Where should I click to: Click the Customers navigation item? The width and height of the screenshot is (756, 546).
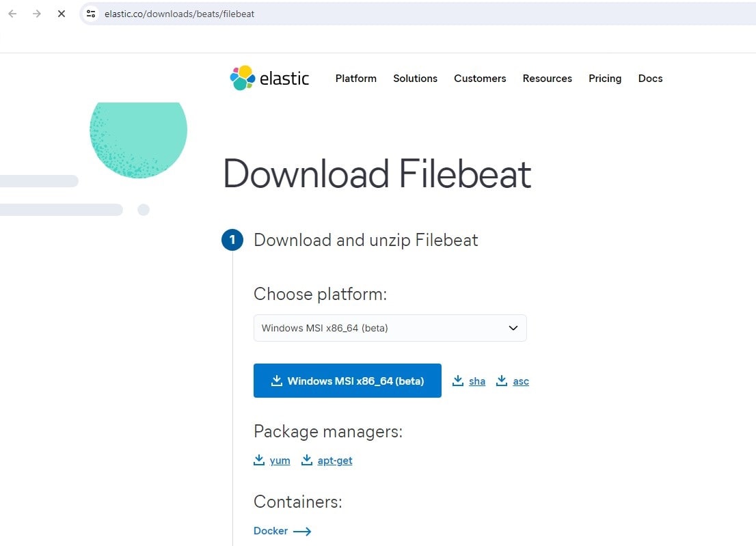click(480, 79)
